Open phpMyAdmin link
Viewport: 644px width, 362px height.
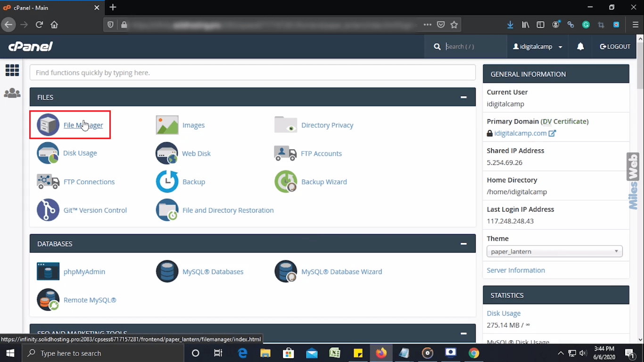(84, 271)
